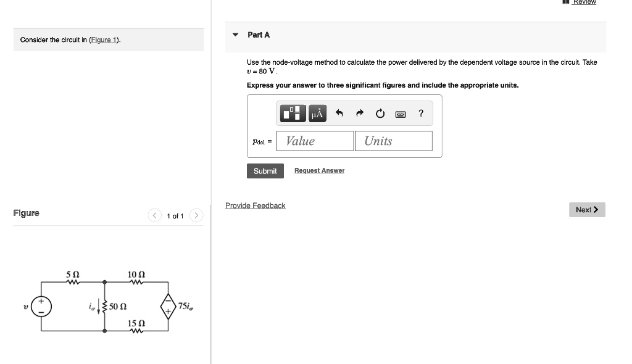Open the Request Answer link

click(319, 170)
